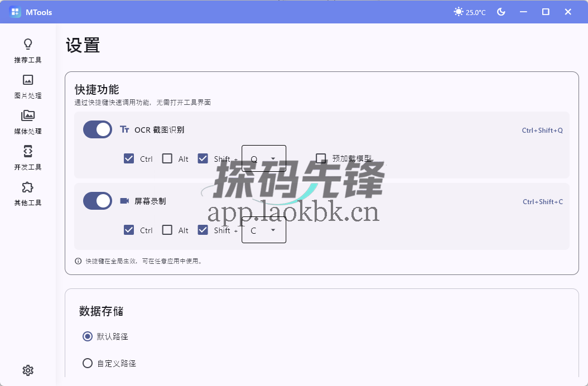Viewport: 588px width, 386px height.
Task: Disable the OCR 截图识别 toggle
Action: click(98, 129)
